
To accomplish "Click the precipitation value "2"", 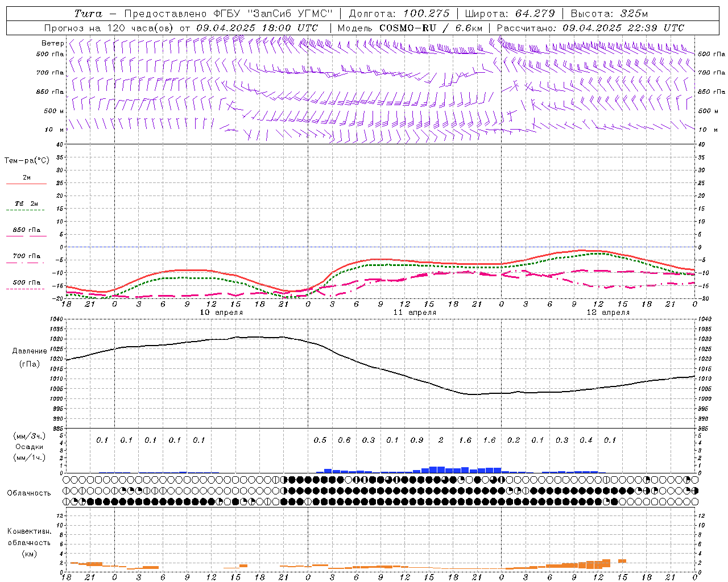I will click(441, 440).
